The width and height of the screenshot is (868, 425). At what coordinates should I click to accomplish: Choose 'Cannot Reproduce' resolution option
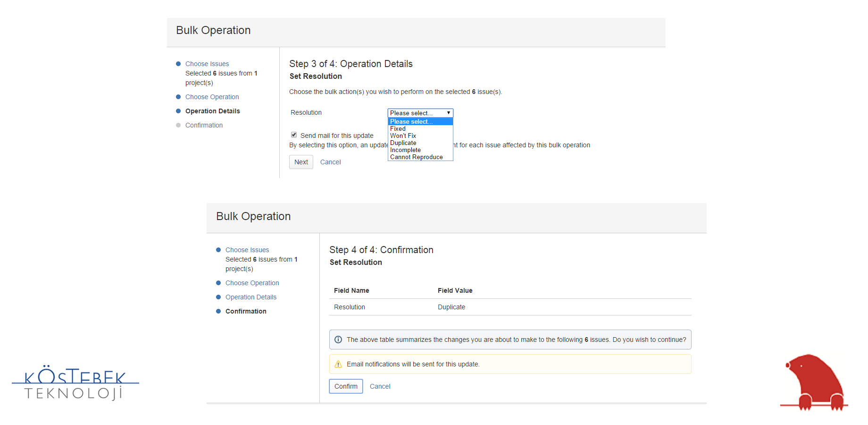420,157
